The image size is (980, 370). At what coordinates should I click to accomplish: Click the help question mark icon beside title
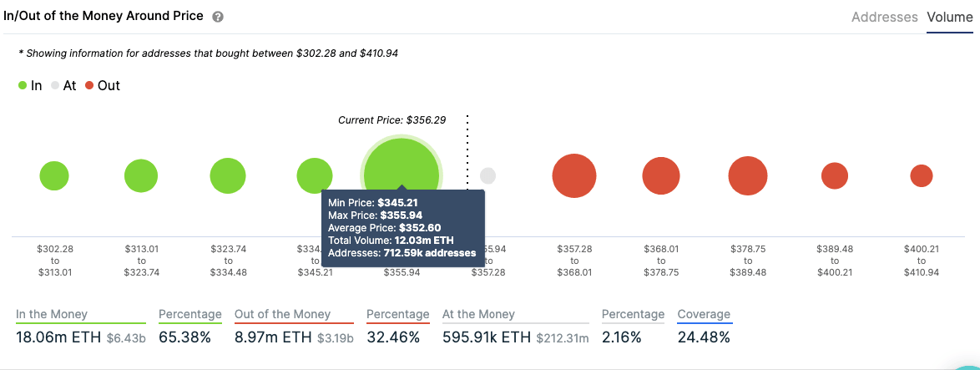tap(218, 17)
